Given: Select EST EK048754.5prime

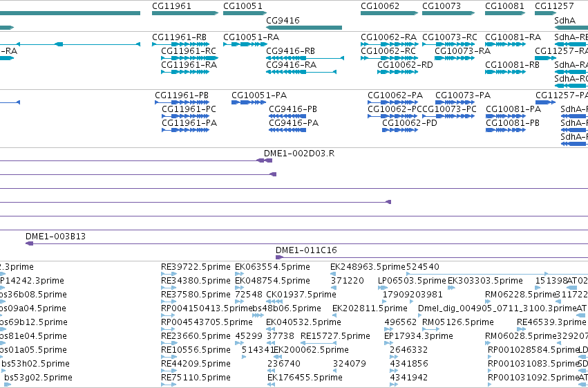Looking at the screenshot, I should [x=239, y=288].
